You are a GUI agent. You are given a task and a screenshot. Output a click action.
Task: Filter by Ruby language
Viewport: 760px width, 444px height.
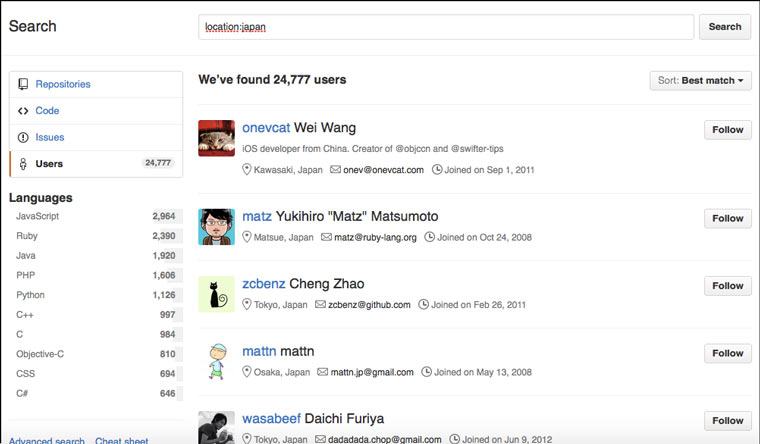tap(96, 236)
